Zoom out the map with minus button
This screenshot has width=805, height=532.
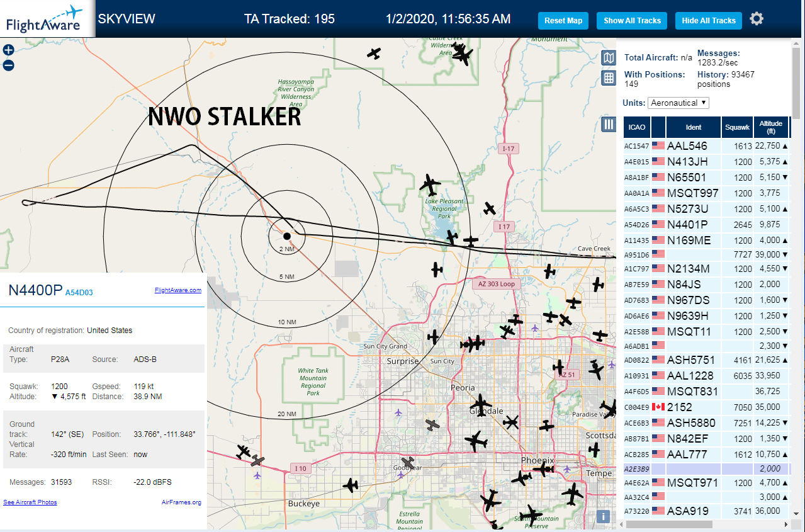pos(9,65)
